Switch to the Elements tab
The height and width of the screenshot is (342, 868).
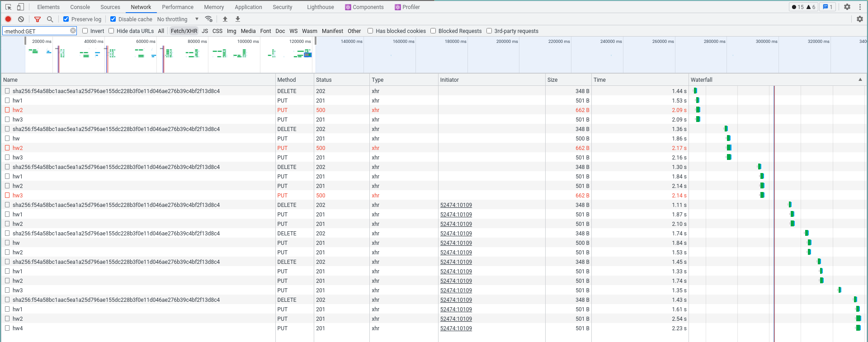[48, 7]
